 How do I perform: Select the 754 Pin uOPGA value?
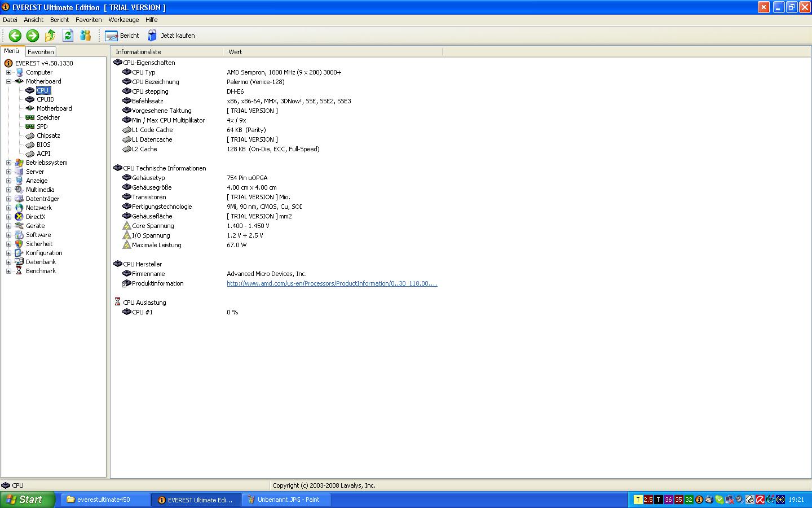click(247, 178)
